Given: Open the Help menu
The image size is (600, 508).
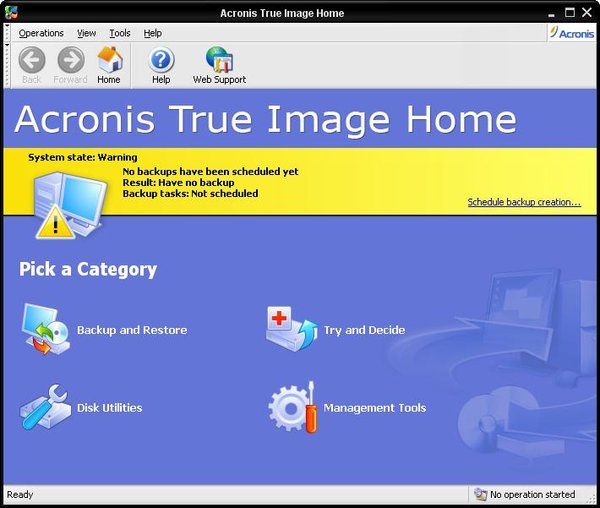Looking at the screenshot, I should [153, 33].
